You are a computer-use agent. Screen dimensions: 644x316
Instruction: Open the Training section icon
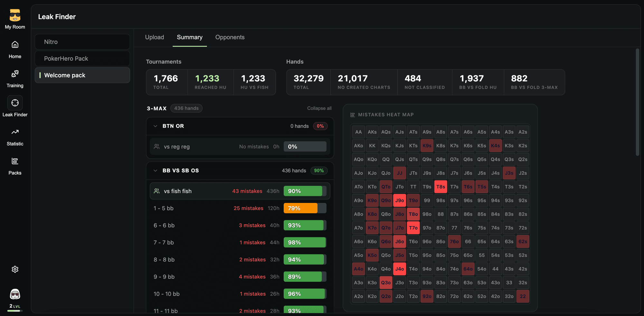click(15, 74)
